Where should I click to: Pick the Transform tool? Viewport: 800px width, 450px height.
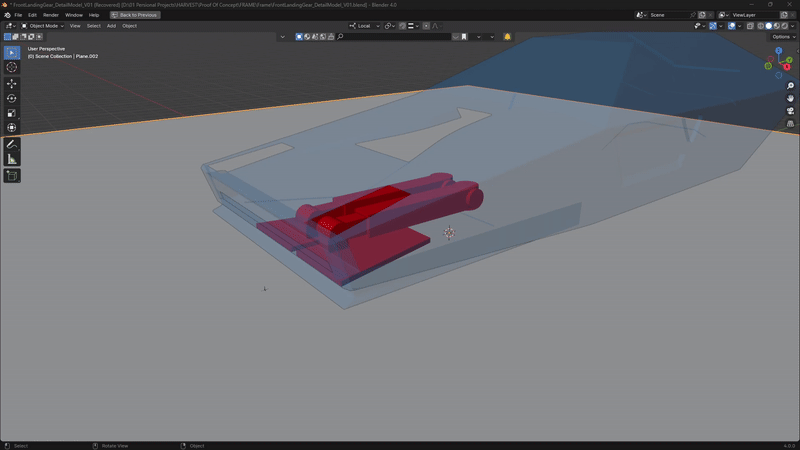pos(12,128)
